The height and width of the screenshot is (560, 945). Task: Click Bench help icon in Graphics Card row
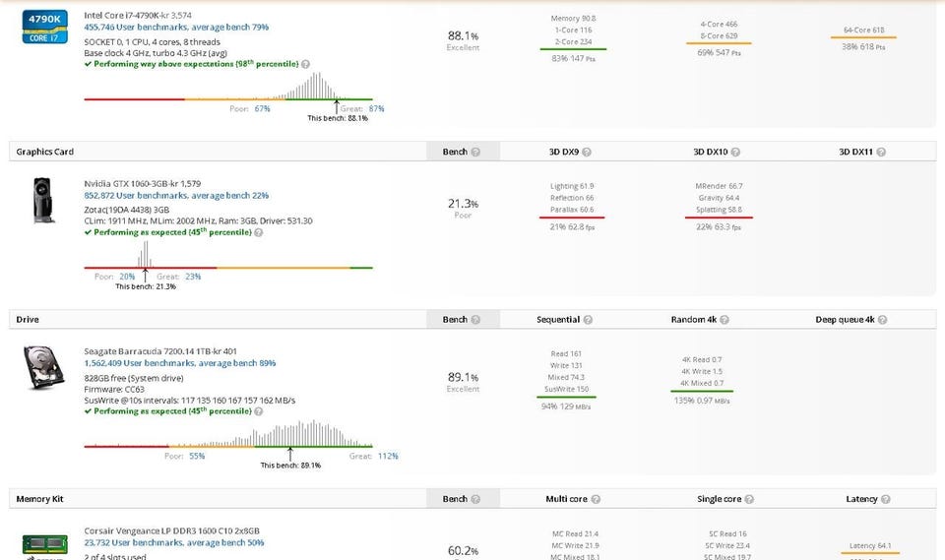(475, 153)
